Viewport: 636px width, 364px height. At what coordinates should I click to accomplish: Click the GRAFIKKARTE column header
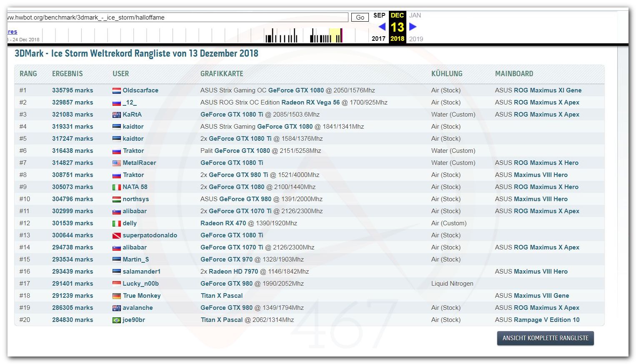(x=222, y=74)
